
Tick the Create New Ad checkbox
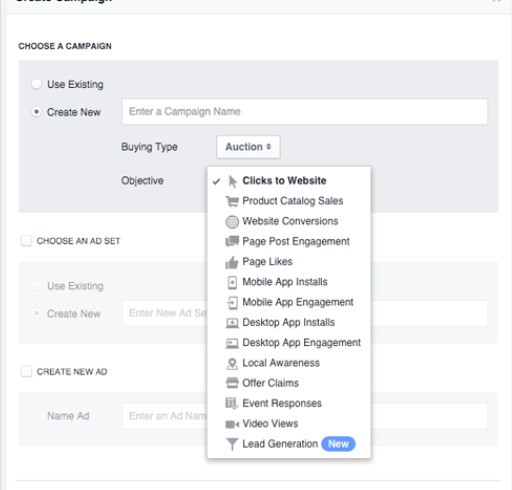(26, 371)
